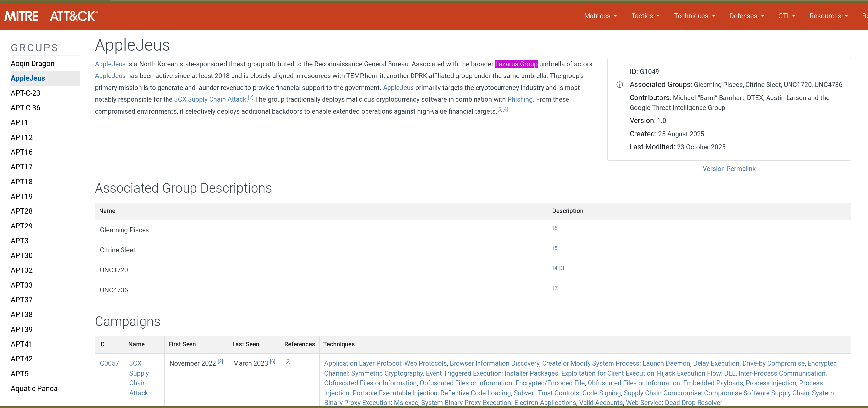
Task: Click the MITRE ATT&CK logo
Action: pyautogui.click(x=51, y=16)
